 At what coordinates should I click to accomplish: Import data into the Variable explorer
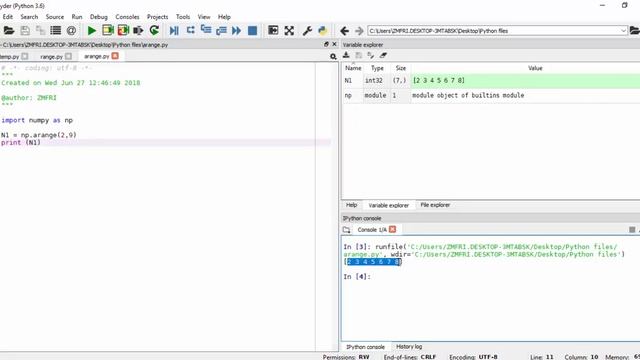coord(346,55)
